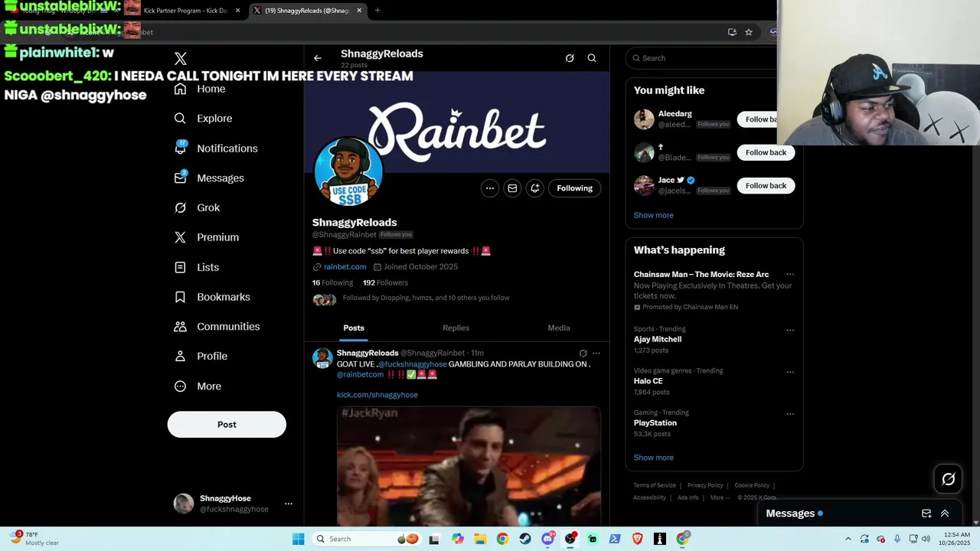
Task: Open kick.com/shnaggyhose link
Action: click(377, 395)
